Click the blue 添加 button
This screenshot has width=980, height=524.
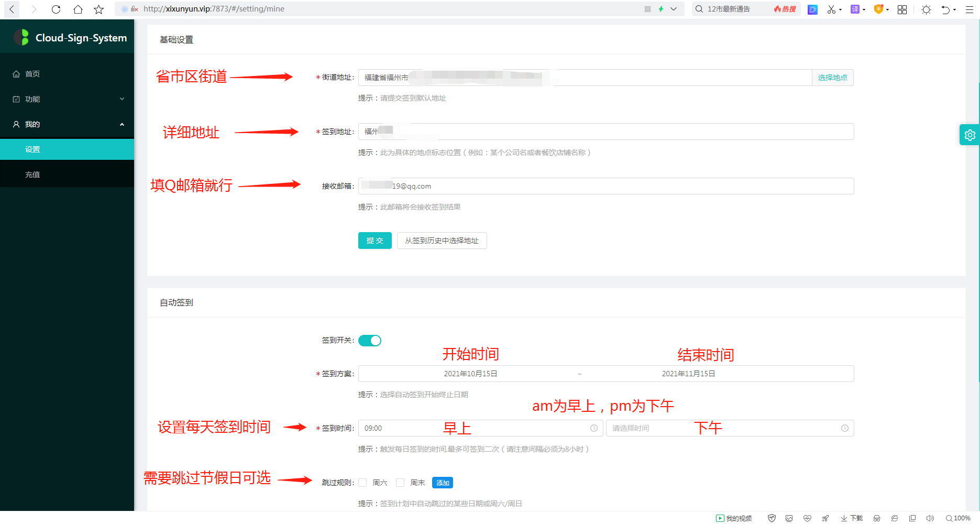(443, 483)
